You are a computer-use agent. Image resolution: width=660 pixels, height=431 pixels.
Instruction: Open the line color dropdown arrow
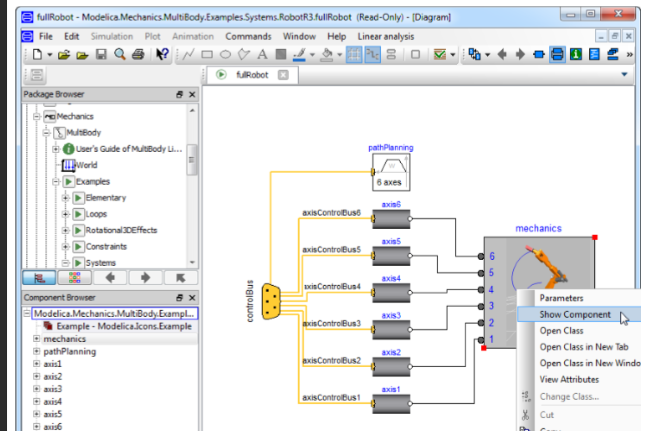point(314,55)
